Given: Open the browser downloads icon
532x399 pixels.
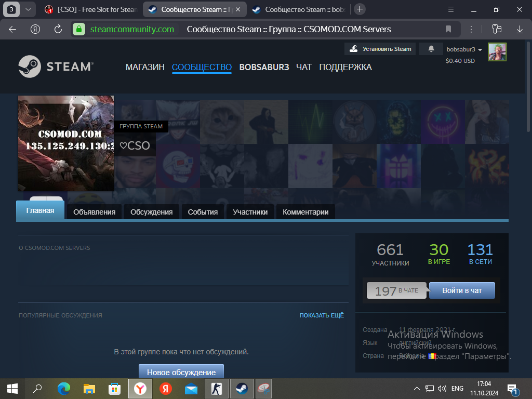Looking at the screenshot, I should (520, 29).
